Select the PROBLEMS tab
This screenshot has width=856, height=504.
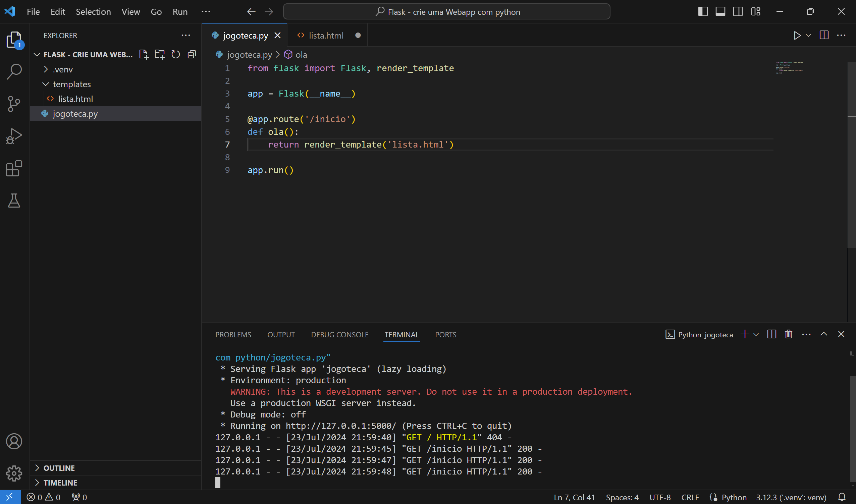(x=233, y=334)
